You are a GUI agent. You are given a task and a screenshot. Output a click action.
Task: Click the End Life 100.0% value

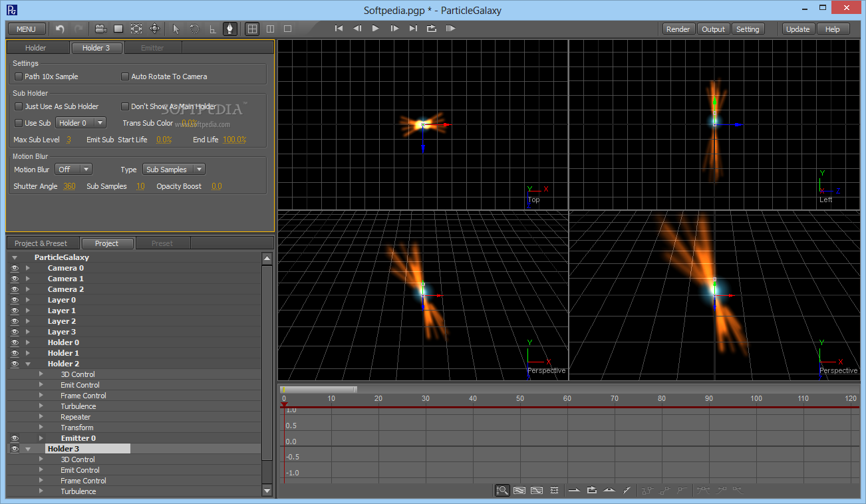coord(234,140)
